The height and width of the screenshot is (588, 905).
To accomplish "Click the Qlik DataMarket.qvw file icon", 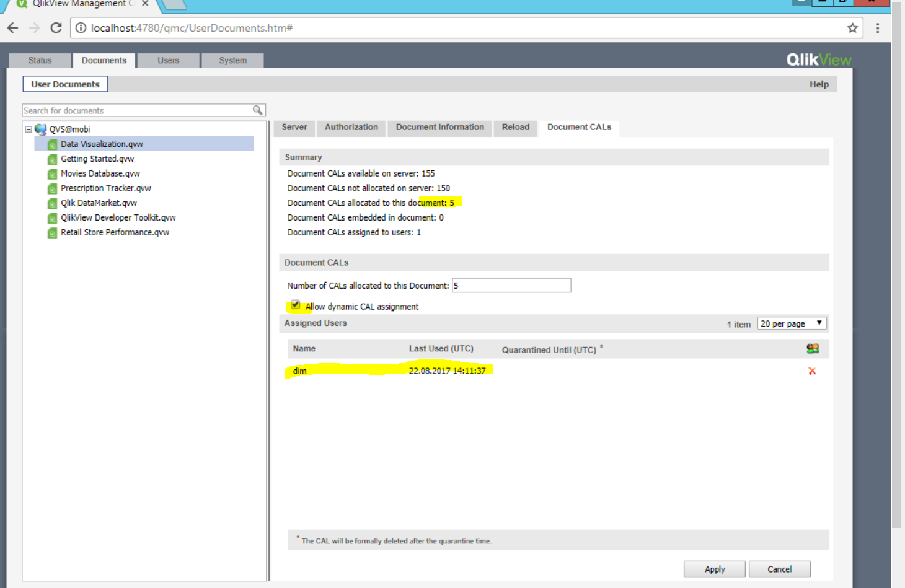I will 53,203.
